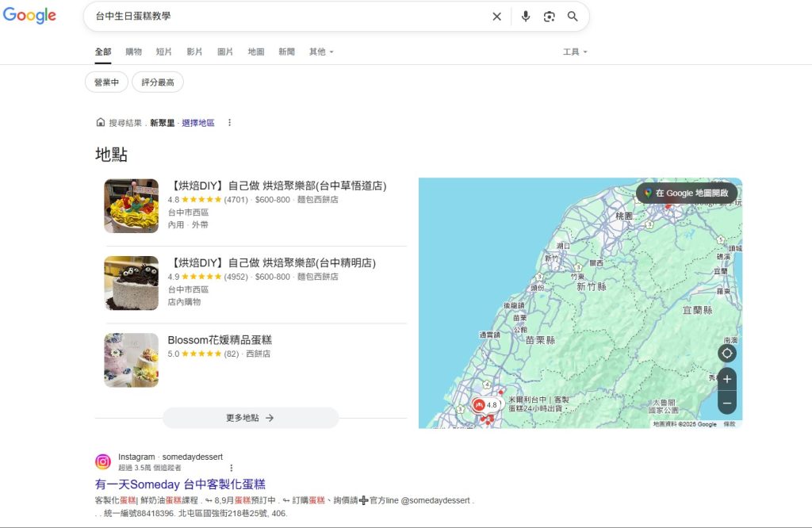The width and height of the screenshot is (812, 528).
Task: Click the 更多地點 button
Action: (251, 418)
